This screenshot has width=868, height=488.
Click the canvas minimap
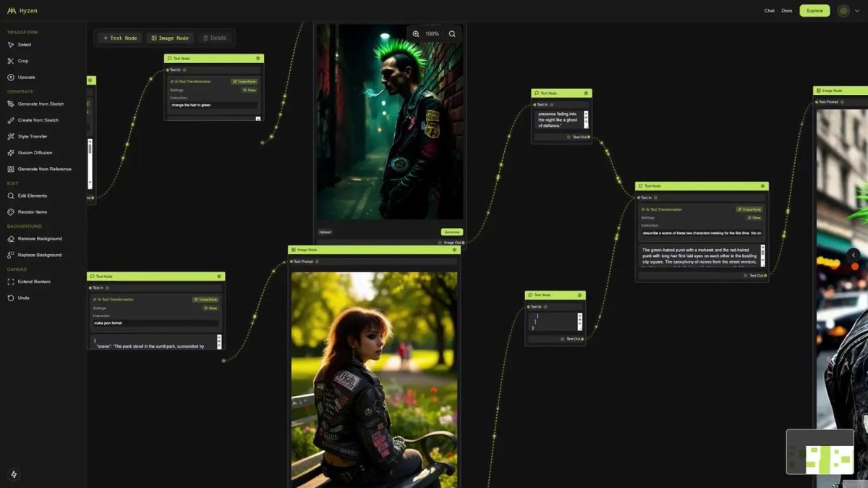(820, 452)
